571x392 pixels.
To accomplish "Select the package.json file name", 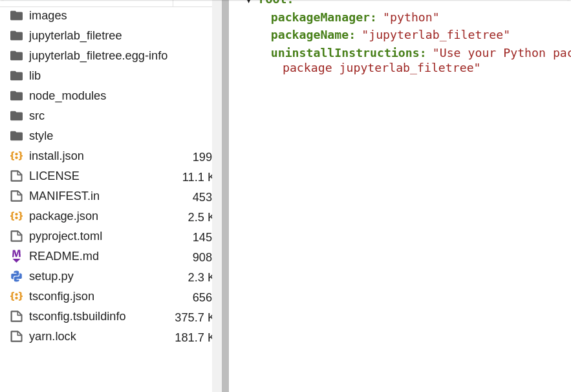I will [63, 216].
